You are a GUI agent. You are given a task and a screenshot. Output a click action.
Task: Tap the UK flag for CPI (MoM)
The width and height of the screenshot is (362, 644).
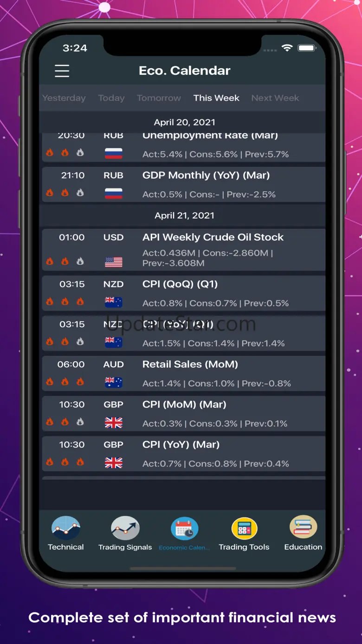point(114,423)
